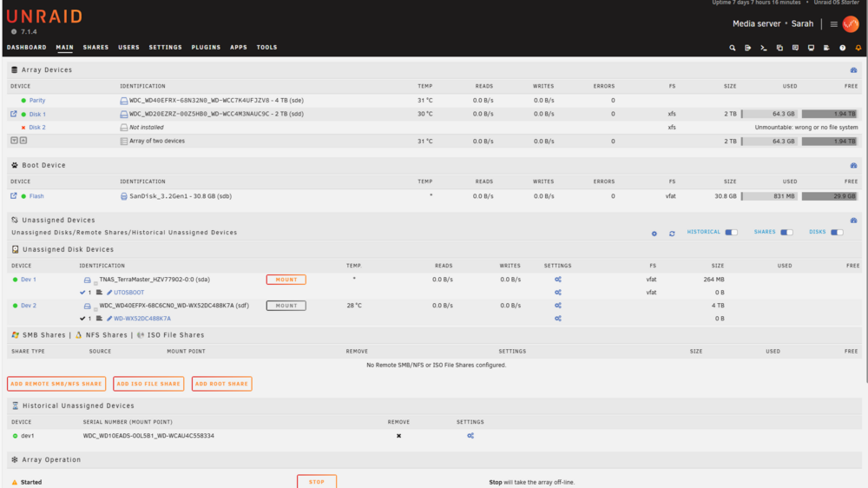Click the orange Unraid account avatar
The width and height of the screenshot is (868, 488).
click(x=851, y=23)
